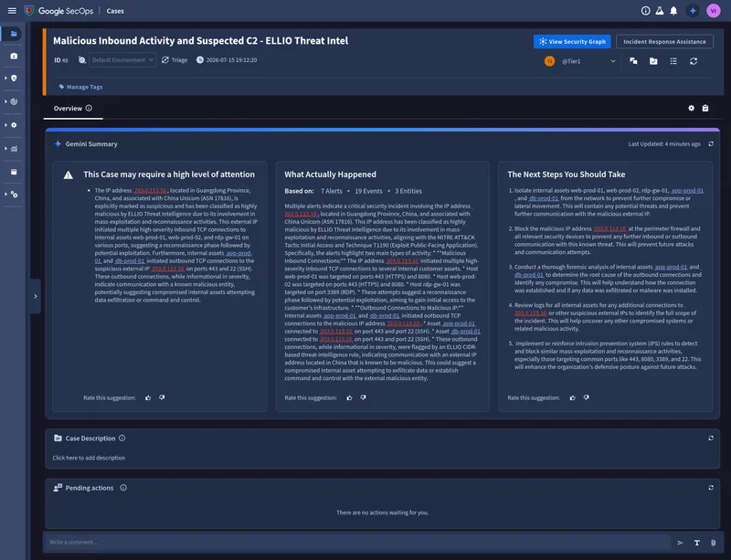Screen dimensions: 731x560
Task: Open the marketplace storefront icon in sidebar
Action: [x=14, y=172]
